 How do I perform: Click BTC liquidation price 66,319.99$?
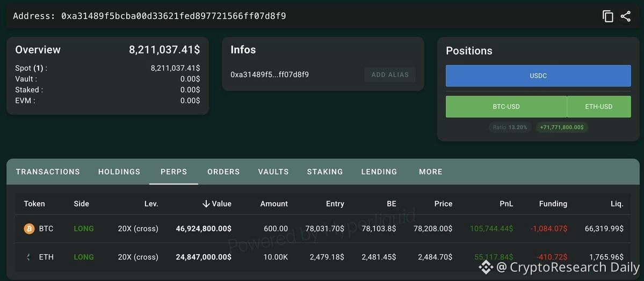[x=604, y=228]
